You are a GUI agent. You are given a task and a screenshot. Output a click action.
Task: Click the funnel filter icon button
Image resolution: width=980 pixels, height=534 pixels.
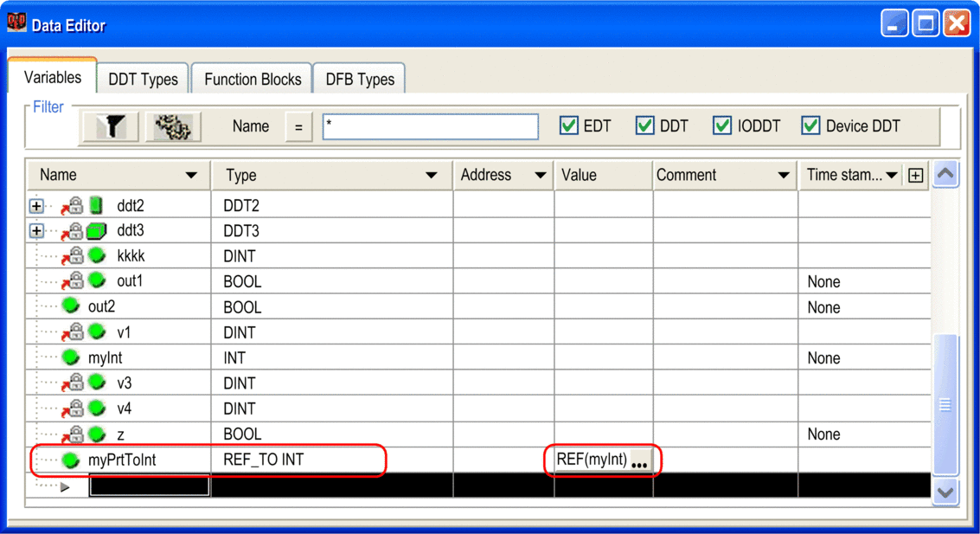[x=110, y=127]
